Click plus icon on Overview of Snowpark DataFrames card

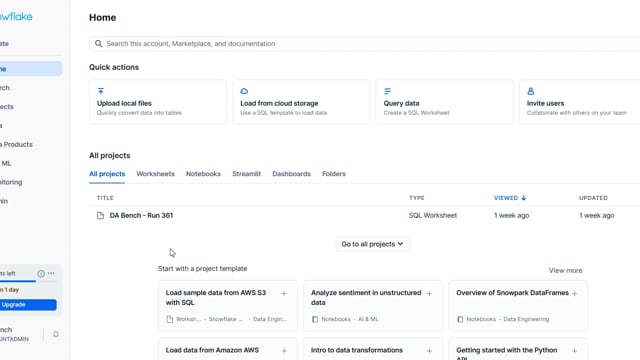pyautogui.click(x=575, y=293)
